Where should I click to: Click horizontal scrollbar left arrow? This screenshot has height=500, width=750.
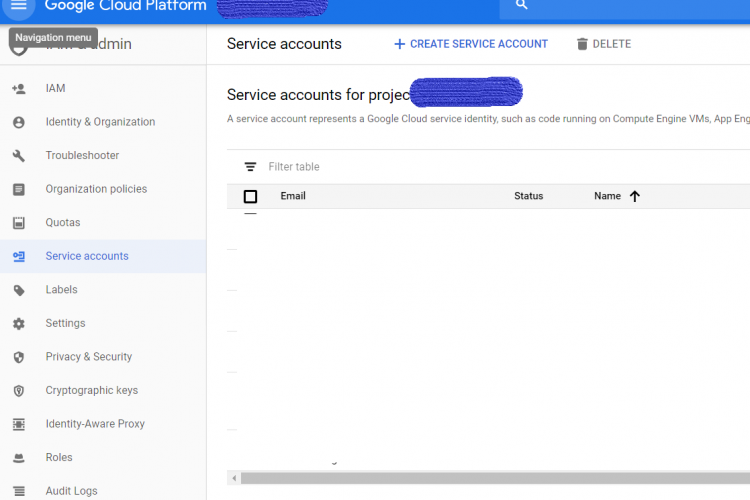(234, 478)
